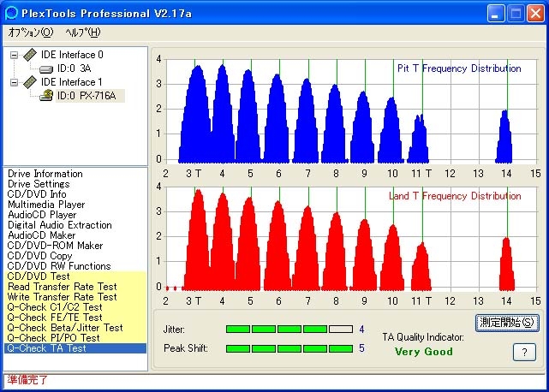
Task: Collapse the IDE Interface 1 tree node
Action: [14, 82]
